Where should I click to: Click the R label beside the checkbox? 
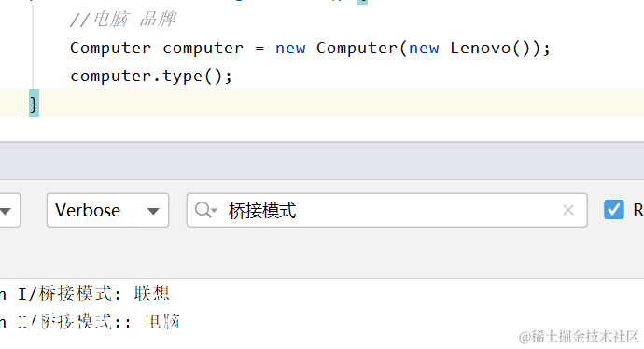(638, 210)
